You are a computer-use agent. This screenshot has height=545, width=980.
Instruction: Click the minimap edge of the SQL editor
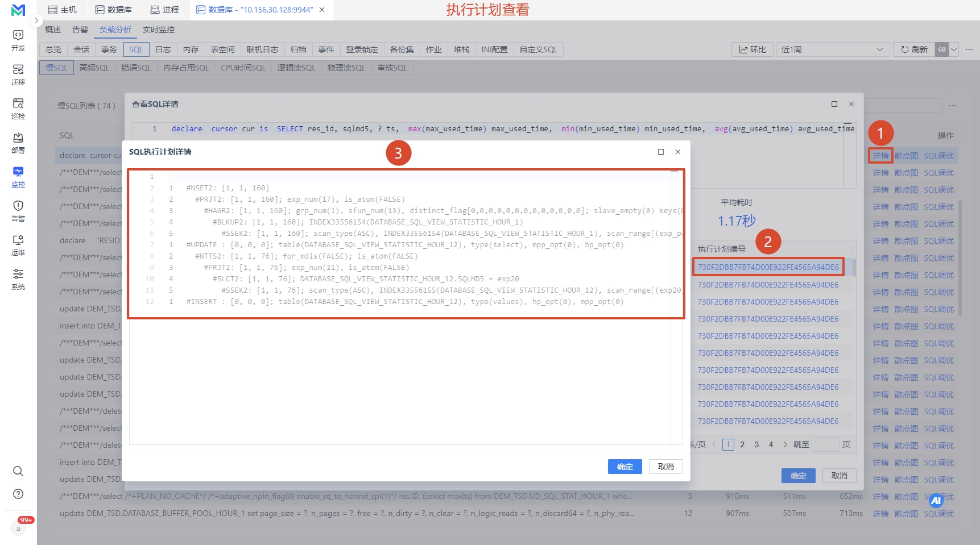pyautogui.click(x=849, y=155)
